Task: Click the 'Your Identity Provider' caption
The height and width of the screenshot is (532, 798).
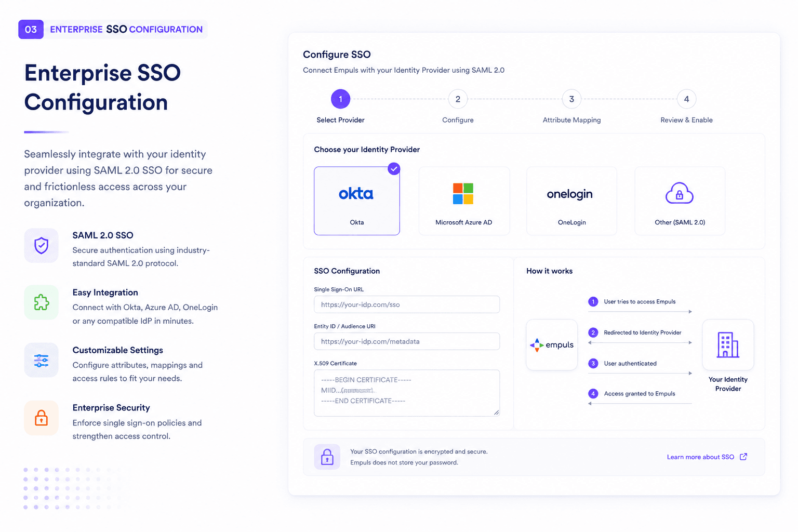Action: [x=728, y=384]
